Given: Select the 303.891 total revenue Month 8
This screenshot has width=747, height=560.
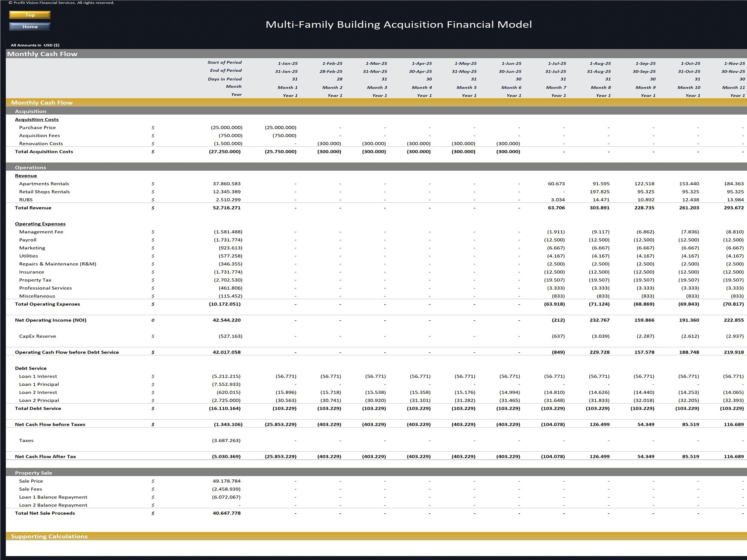Looking at the screenshot, I should [599, 208].
